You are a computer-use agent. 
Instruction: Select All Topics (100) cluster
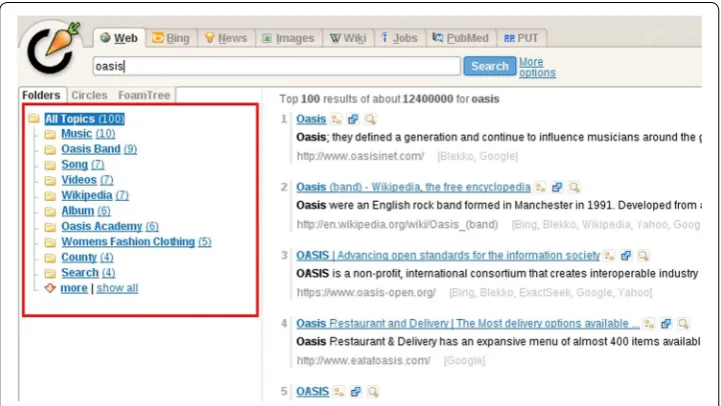[85, 119]
